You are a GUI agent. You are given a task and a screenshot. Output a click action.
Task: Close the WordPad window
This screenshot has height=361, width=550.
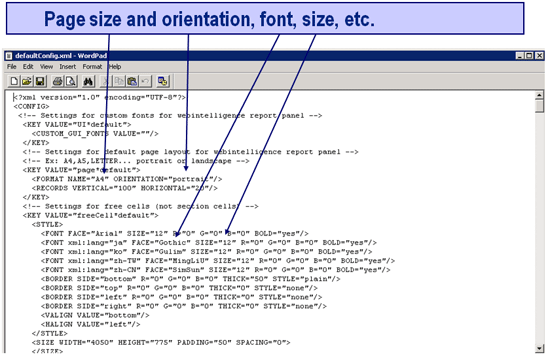(539, 55)
